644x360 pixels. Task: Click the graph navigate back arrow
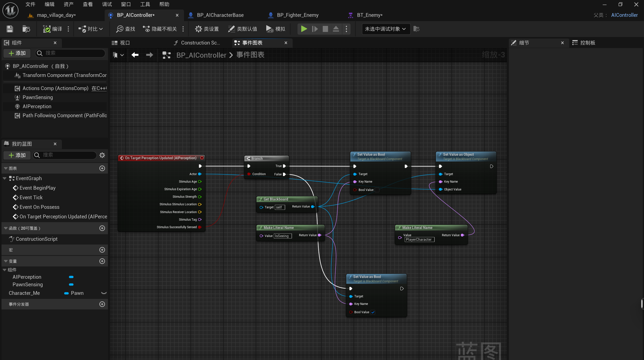(135, 55)
